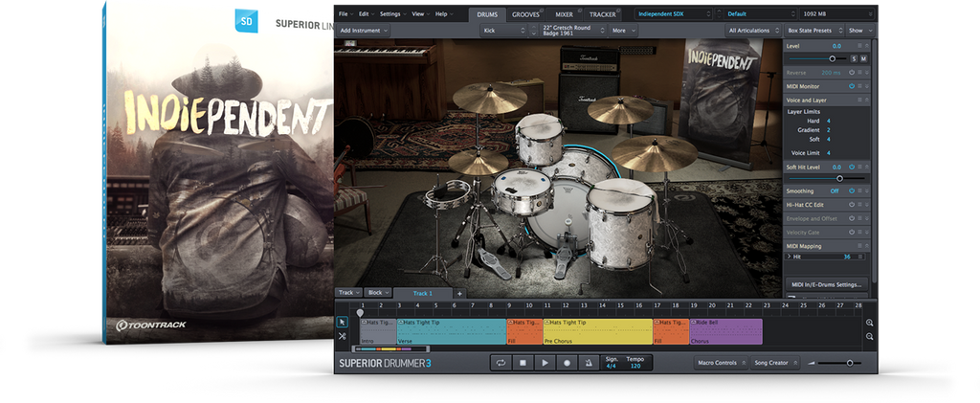Switch to the GROOVES tab
This screenshot has height=403, width=980.
tap(524, 14)
